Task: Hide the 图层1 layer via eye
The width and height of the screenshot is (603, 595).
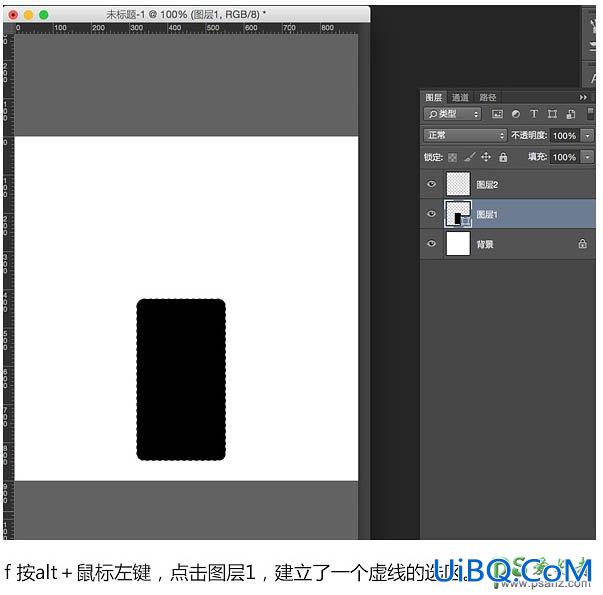Action: click(x=431, y=213)
